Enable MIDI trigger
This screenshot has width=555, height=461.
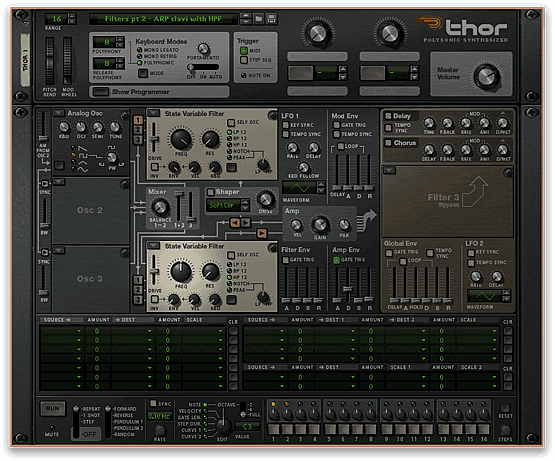[244, 51]
